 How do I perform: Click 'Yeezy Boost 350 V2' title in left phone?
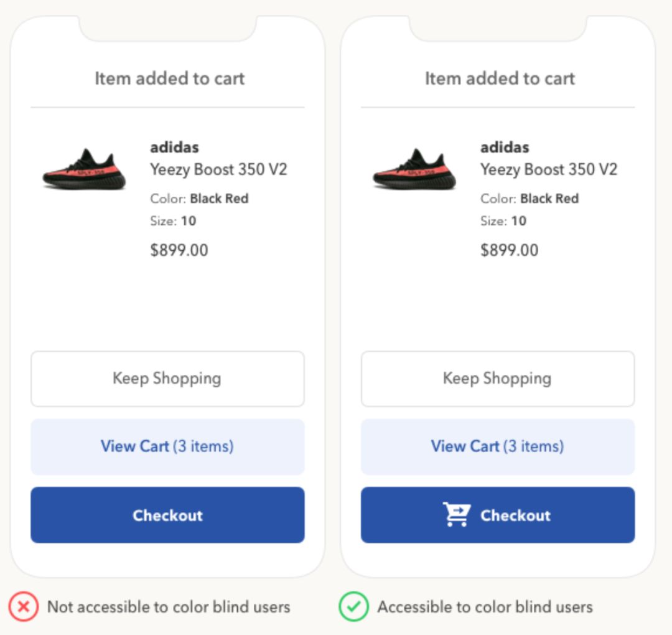218,169
